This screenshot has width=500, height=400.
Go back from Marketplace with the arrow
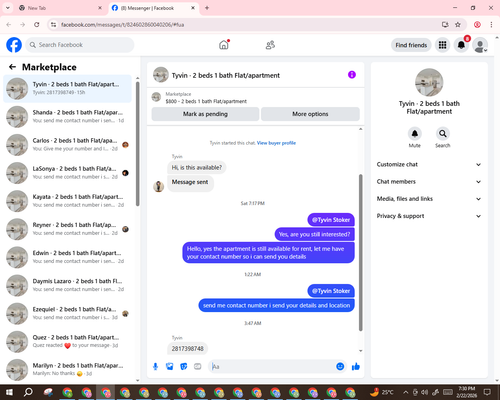coord(12,67)
